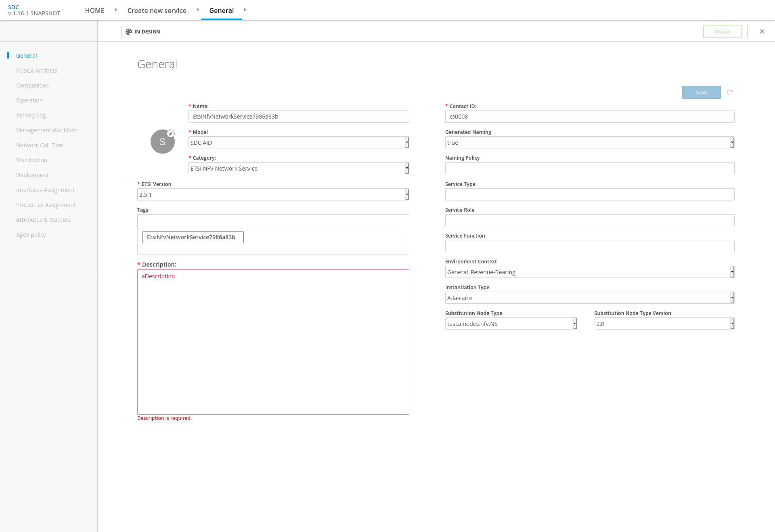Expand the ETSI Version dropdown
This screenshot has width=775, height=532.
click(x=273, y=194)
